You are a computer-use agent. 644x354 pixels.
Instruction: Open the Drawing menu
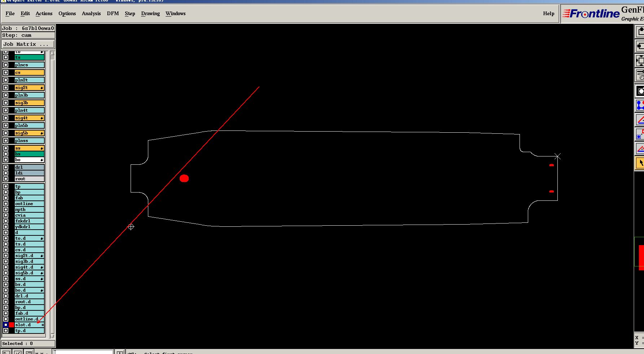pyautogui.click(x=150, y=13)
